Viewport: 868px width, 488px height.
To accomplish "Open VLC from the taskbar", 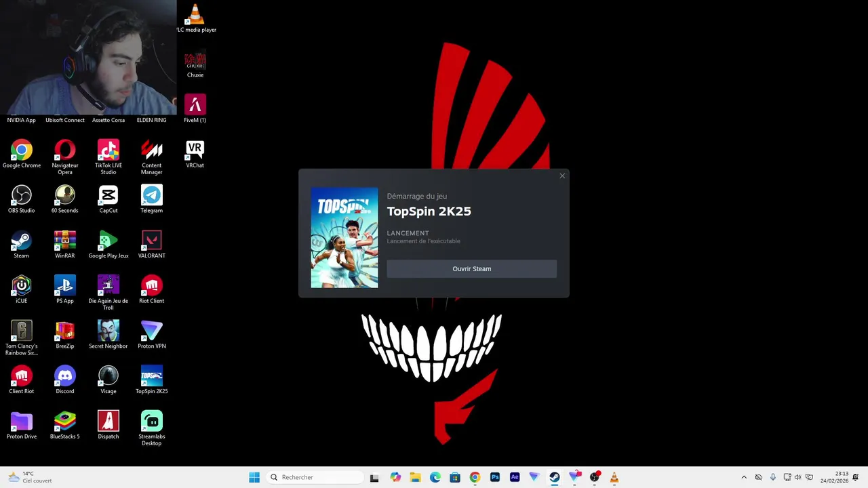I will (x=614, y=477).
